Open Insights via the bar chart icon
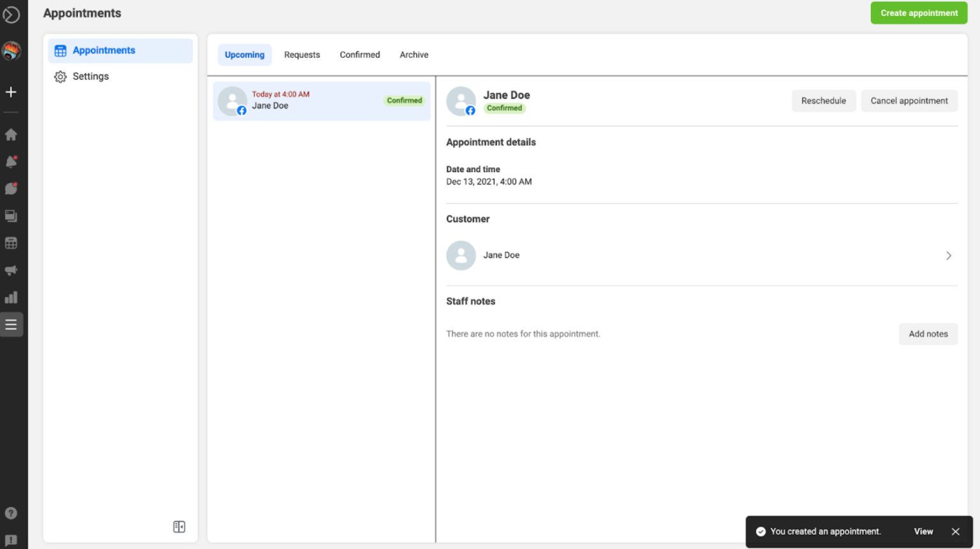The width and height of the screenshot is (980, 549). point(11,296)
